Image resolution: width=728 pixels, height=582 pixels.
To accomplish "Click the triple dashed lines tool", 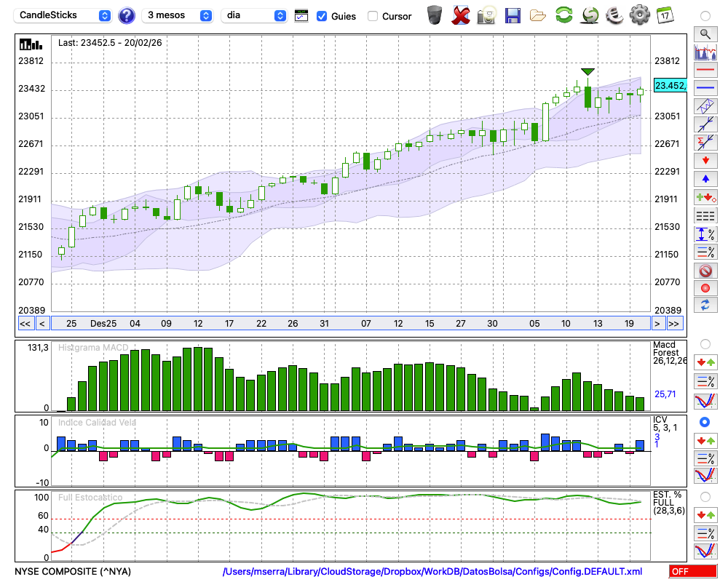I will (x=705, y=216).
